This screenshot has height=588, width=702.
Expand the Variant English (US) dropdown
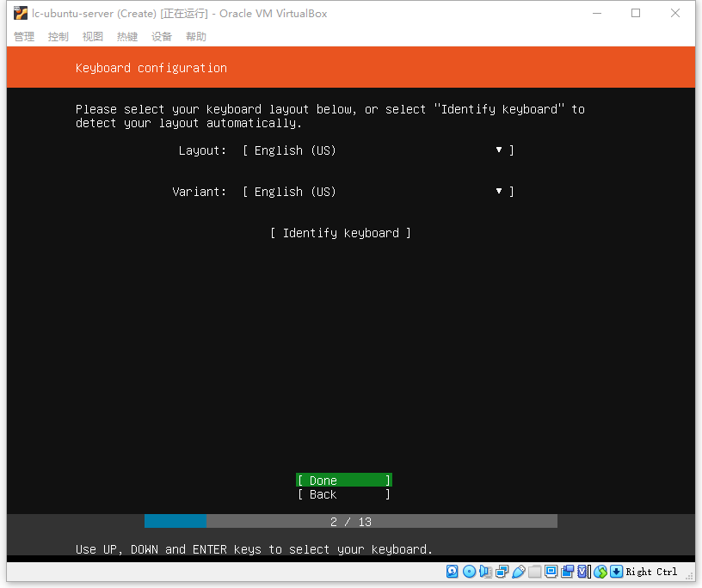click(379, 192)
